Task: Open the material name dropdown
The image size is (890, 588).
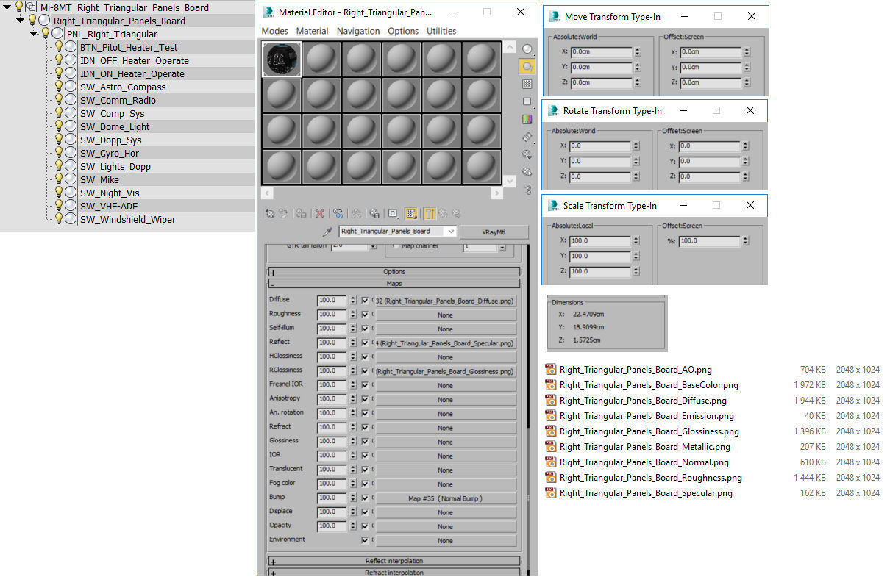Action: [x=450, y=231]
